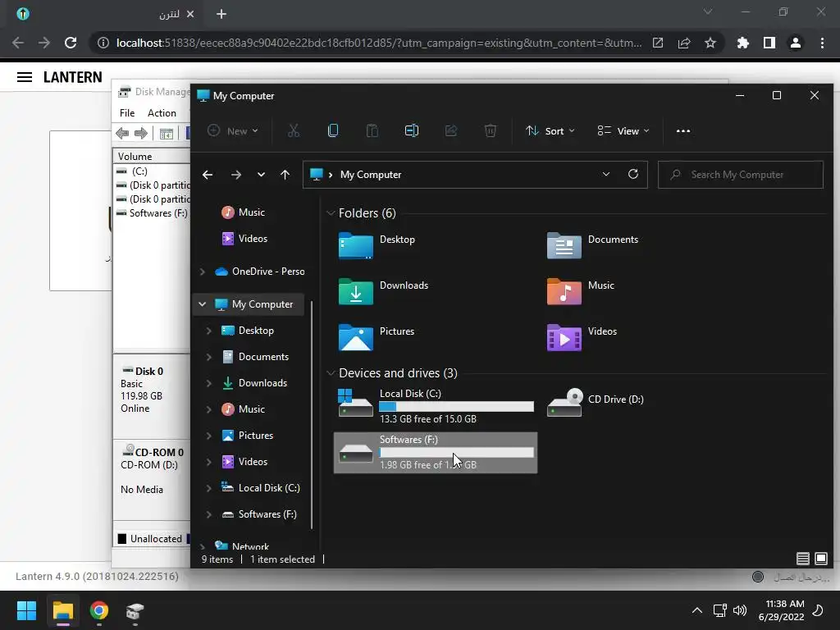Collapse the Folders (6) group

tap(331, 213)
